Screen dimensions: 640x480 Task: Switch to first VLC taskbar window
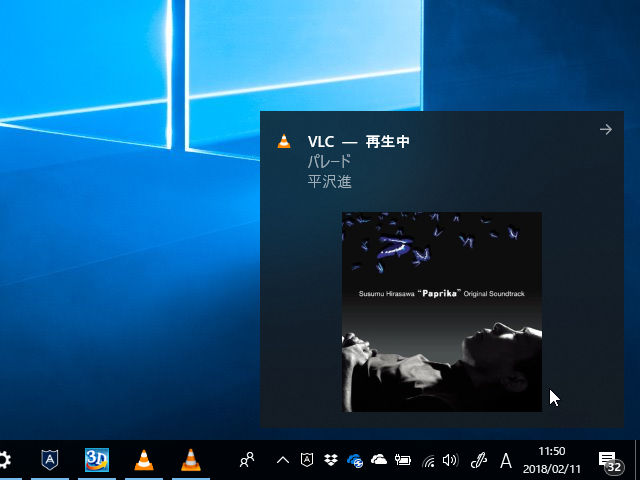tap(144, 460)
